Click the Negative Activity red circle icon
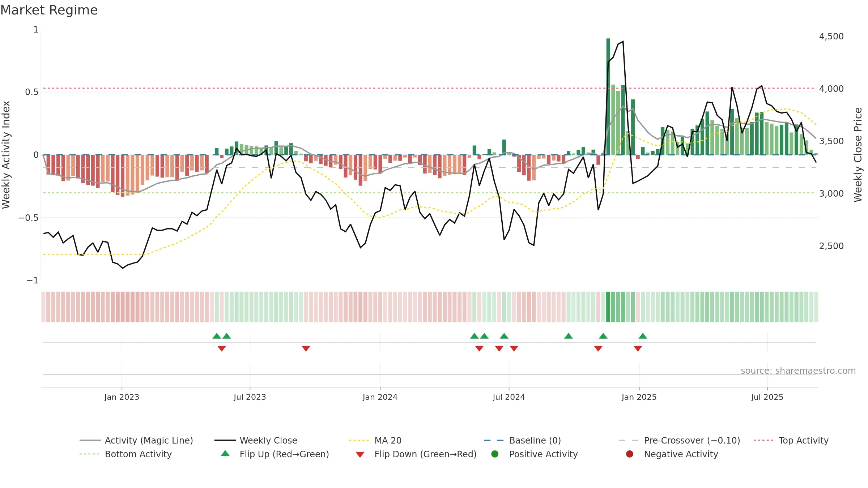The height and width of the screenshot is (488, 868). point(630,454)
